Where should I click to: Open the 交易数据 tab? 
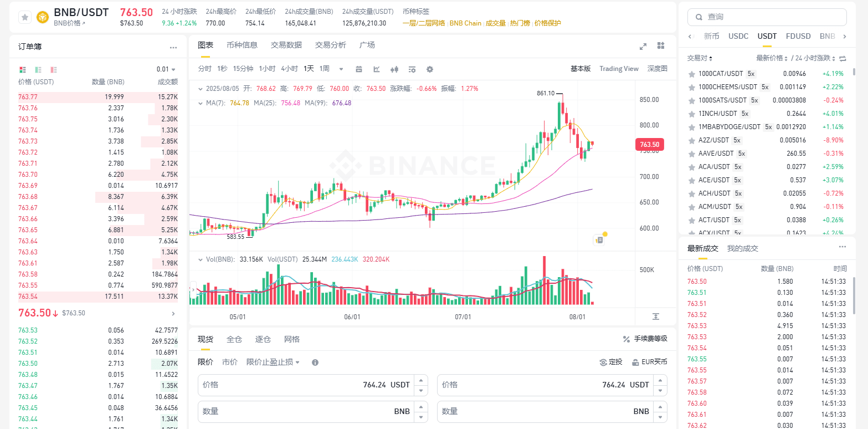[x=286, y=45]
